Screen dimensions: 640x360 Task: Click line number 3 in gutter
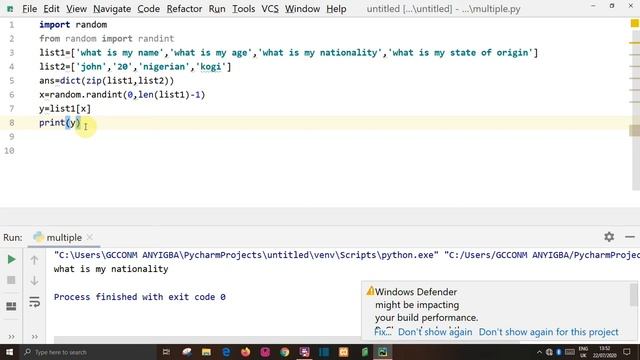[x=11, y=53]
